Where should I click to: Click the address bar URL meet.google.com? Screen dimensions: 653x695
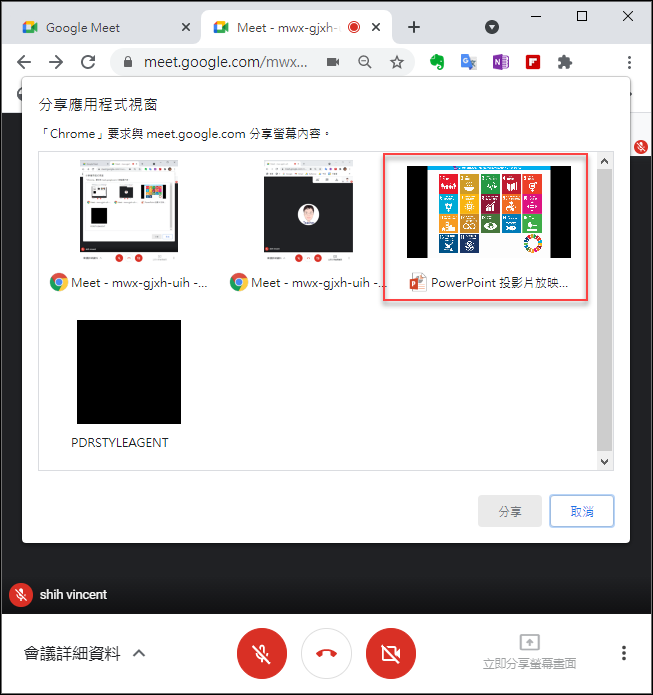pos(226,62)
